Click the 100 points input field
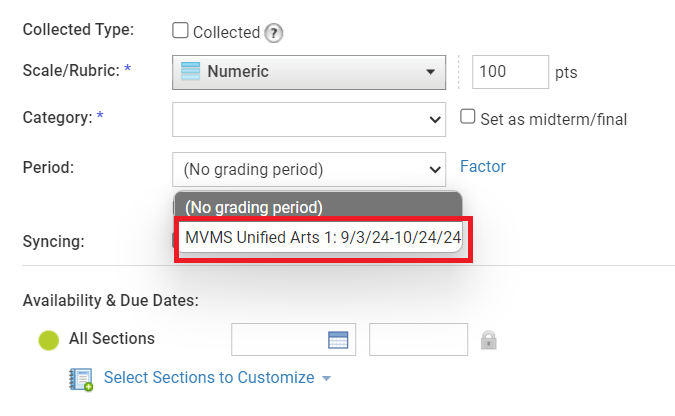 (510, 72)
